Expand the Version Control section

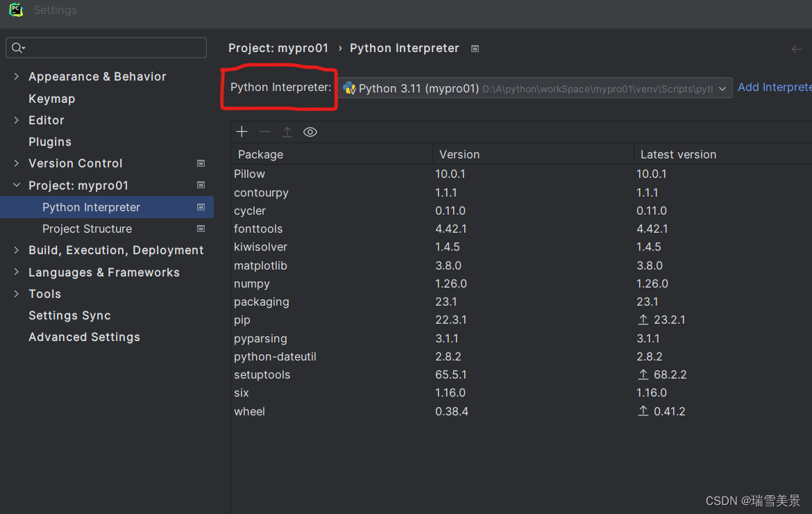[17, 163]
